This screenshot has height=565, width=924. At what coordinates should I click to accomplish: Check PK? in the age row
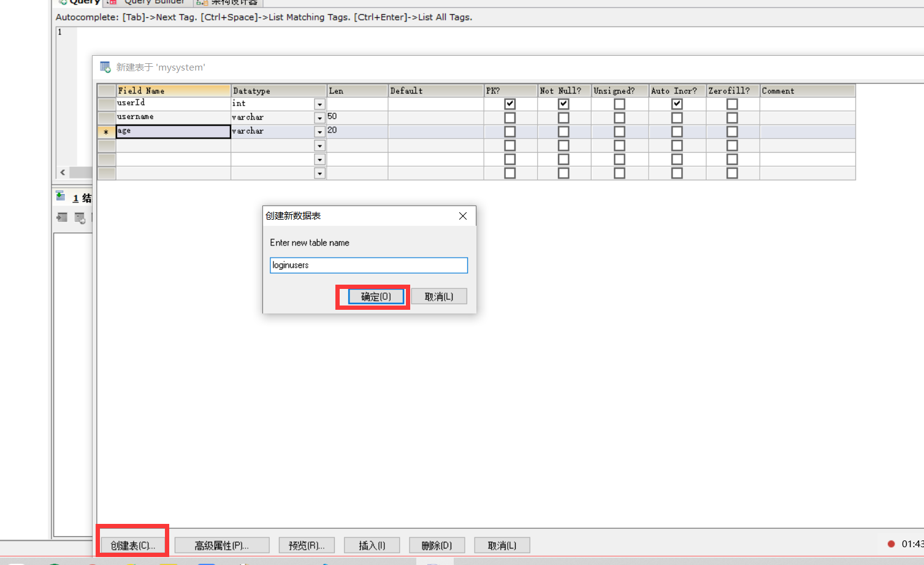(x=510, y=132)
